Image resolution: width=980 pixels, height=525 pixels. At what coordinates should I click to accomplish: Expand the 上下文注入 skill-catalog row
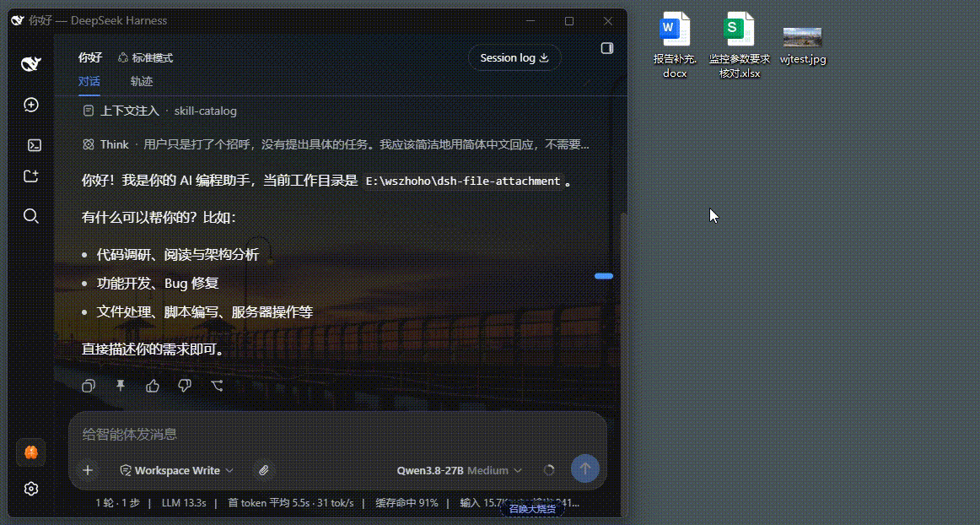[x=160, y=111]
